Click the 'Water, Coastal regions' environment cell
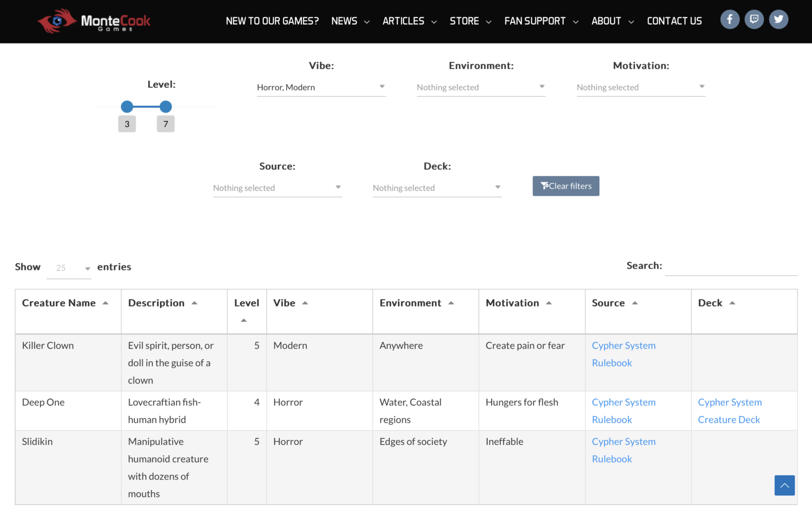 426,411
